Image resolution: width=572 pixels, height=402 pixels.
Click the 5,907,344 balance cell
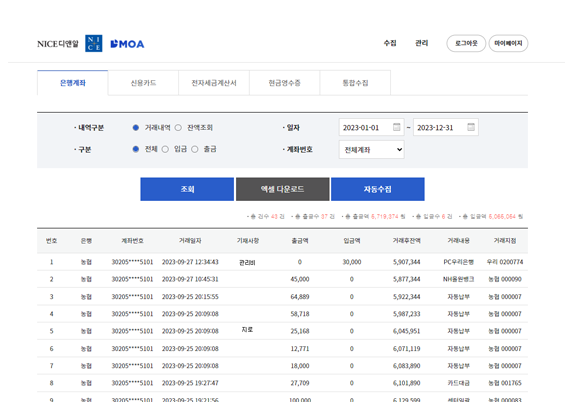pos(406,262)
